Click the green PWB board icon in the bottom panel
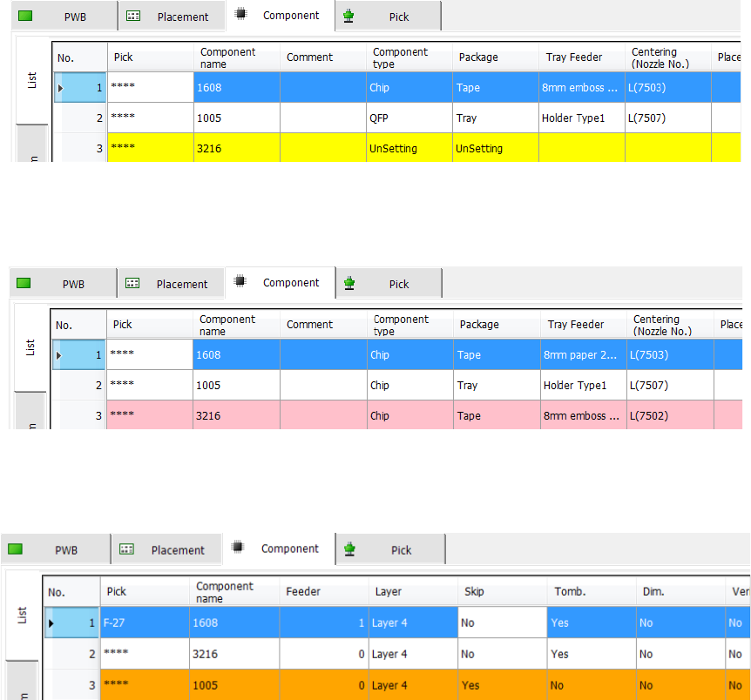This screenshot has height=700, width=751. pyautogui.click(x=16, y=549)
